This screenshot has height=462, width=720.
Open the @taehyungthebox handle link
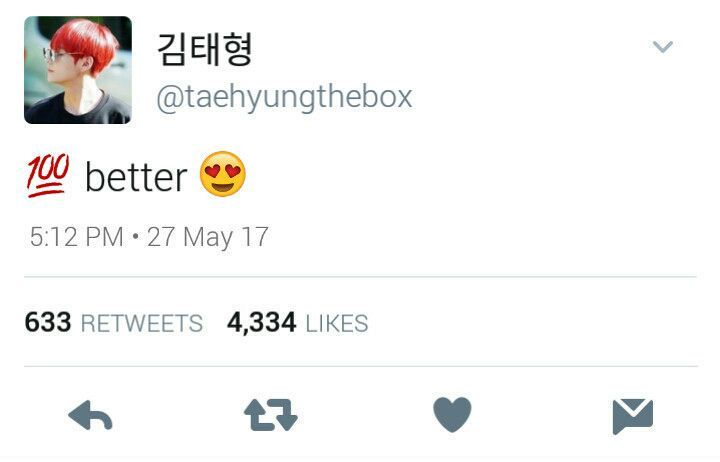284,98
